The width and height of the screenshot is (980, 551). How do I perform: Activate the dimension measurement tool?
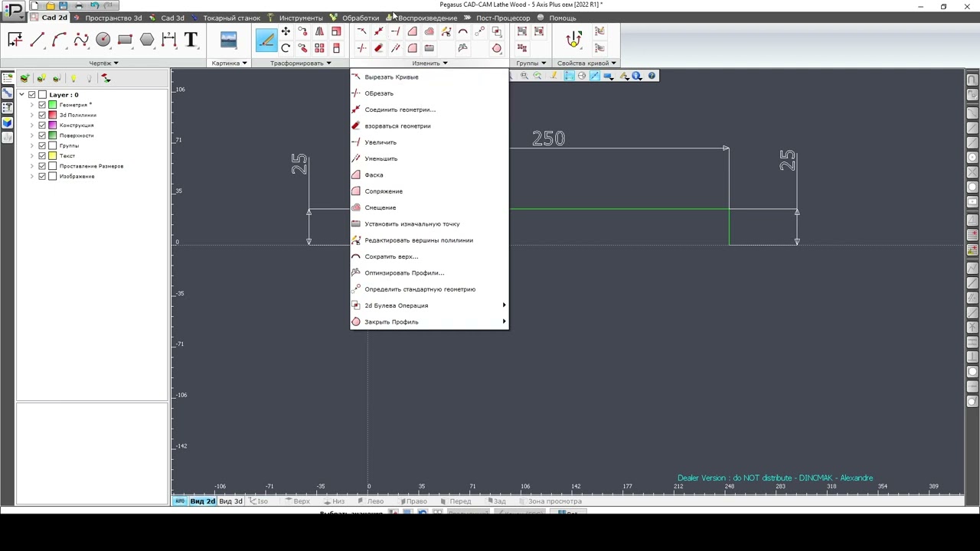169,40
